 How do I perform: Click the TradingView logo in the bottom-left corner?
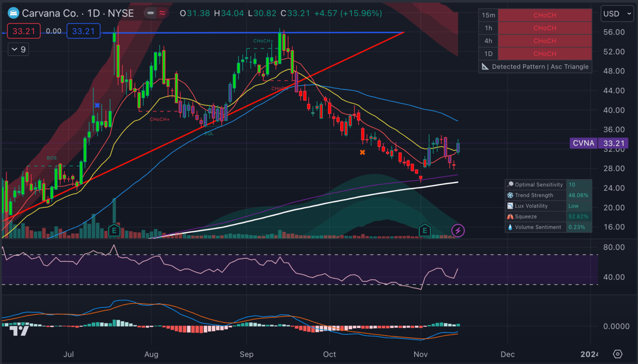20,330
